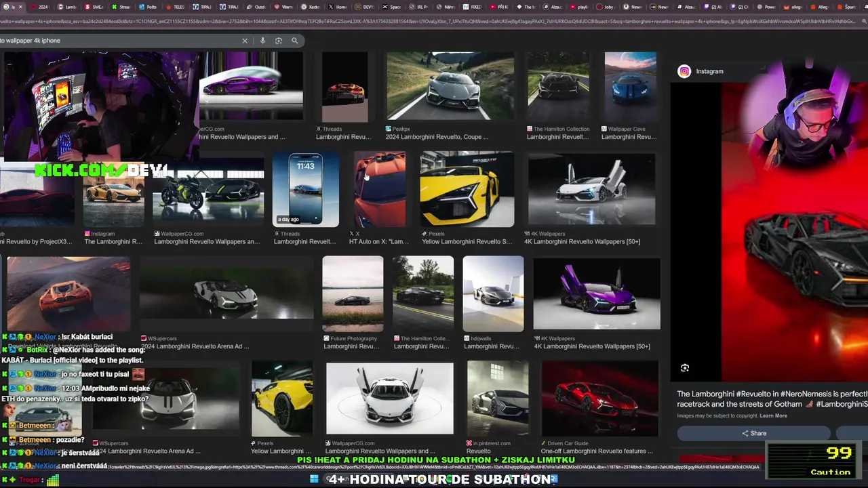Submit search with the magnifier icon
Viewport: 868px width, 488px height.
point(294,41)
